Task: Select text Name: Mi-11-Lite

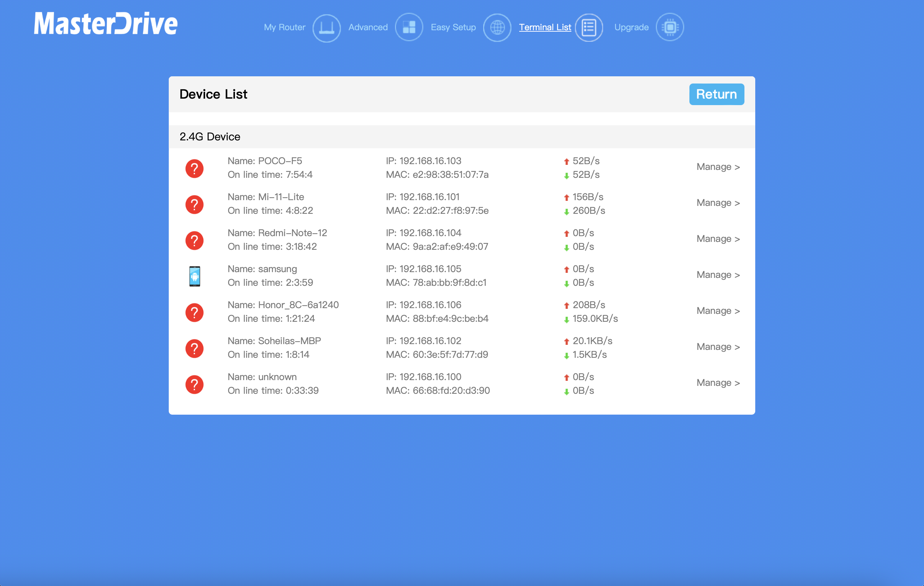Action: click(x=266, y=197)
